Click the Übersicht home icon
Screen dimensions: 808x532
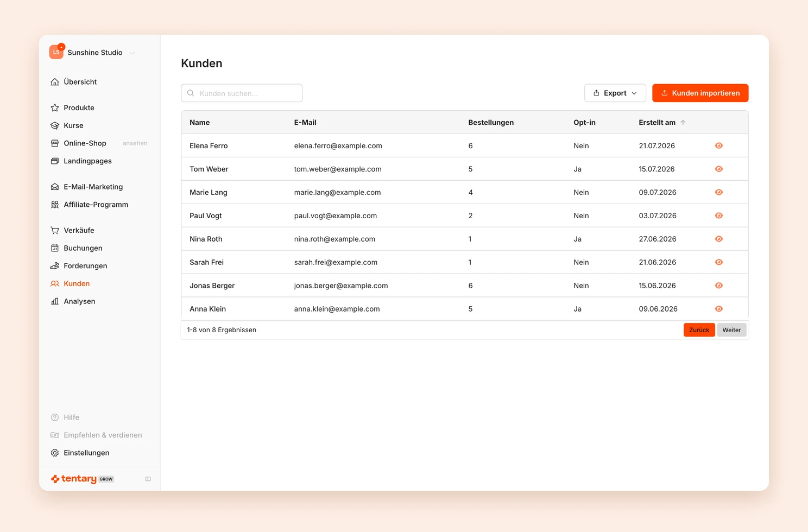click(55, 82)
